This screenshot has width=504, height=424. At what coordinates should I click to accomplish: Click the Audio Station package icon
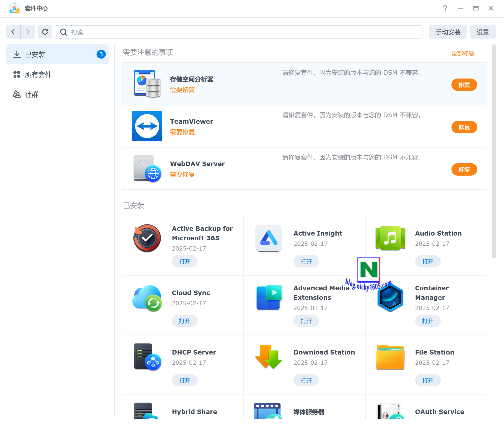tap(390, 238)
